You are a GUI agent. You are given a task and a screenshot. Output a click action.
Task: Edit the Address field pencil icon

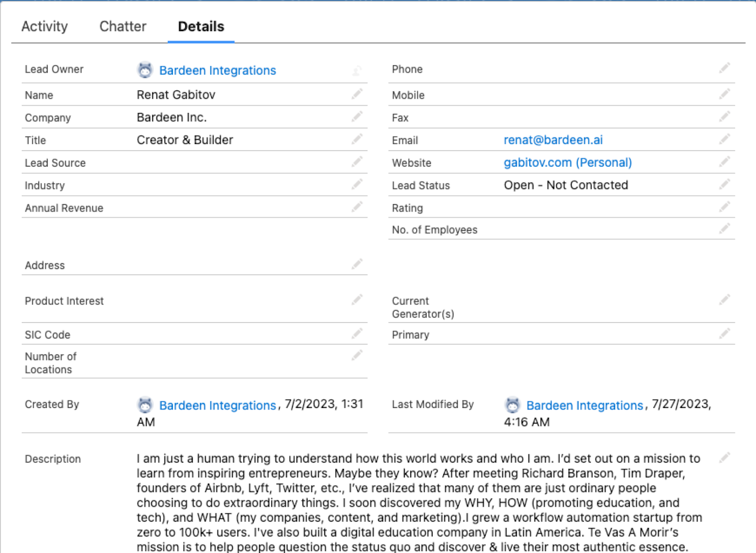click(x=357, y=264)
